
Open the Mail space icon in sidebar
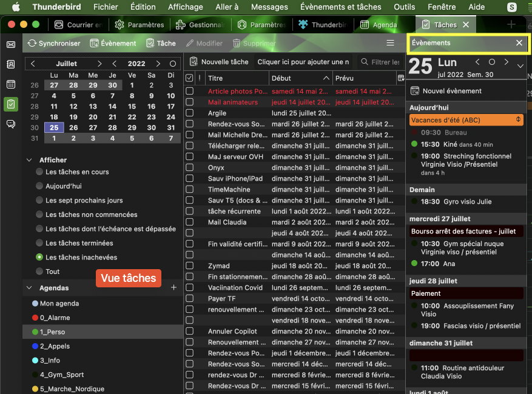(x=10, y=44)
